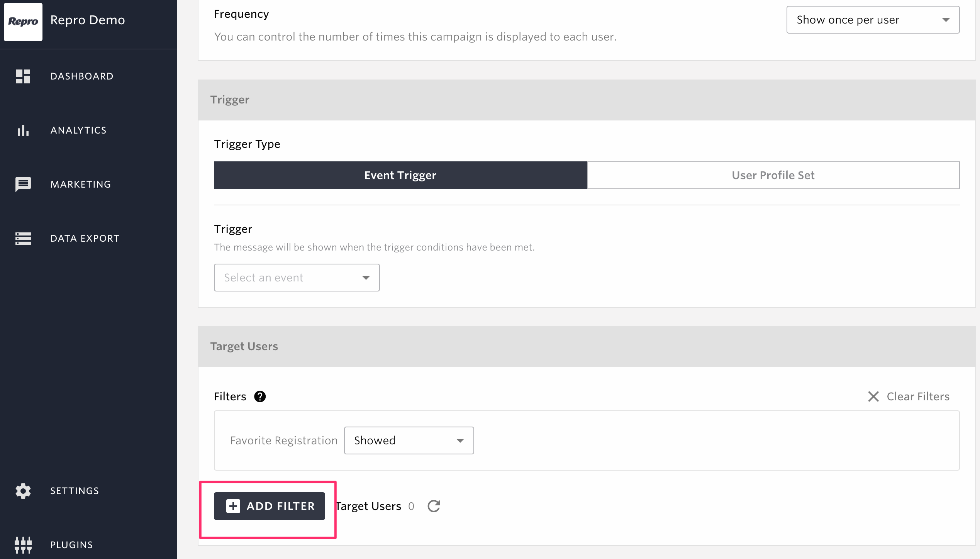Click the Filters help question mark
This screenshot has height=559, width=980.
click(260, 396)
